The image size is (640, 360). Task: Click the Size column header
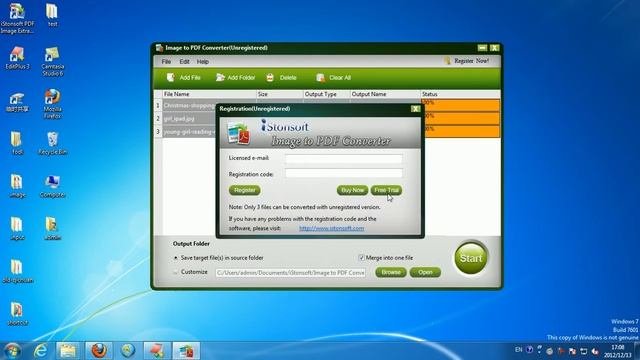point(280,94)
